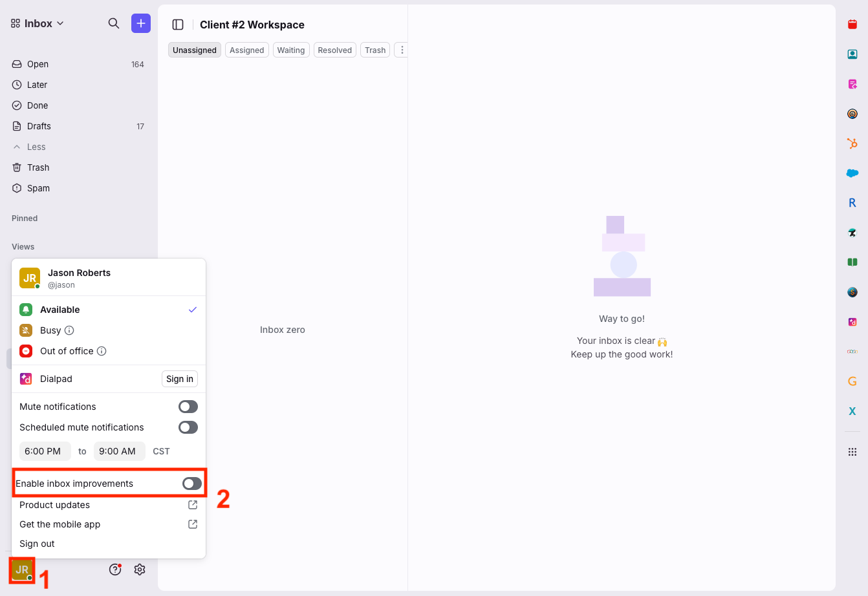The height and width of the screenshot is (596, 868).
Task: Turn on Scheduled mute notifications
Action: [188, 427]
